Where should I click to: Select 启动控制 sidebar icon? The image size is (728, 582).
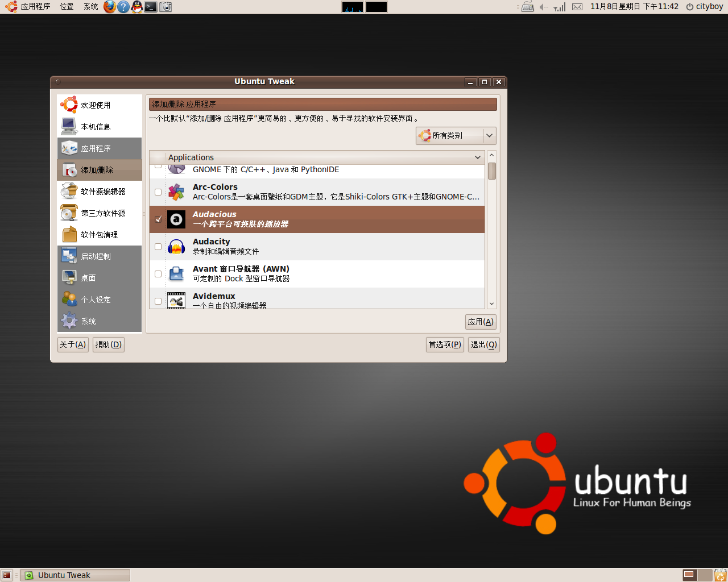coord(69,256)
